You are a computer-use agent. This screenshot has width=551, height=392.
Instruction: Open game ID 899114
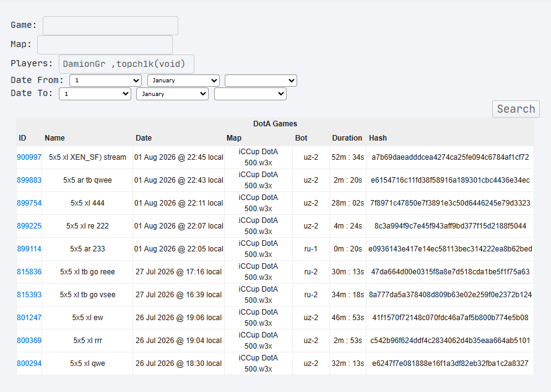pos(29,249)
